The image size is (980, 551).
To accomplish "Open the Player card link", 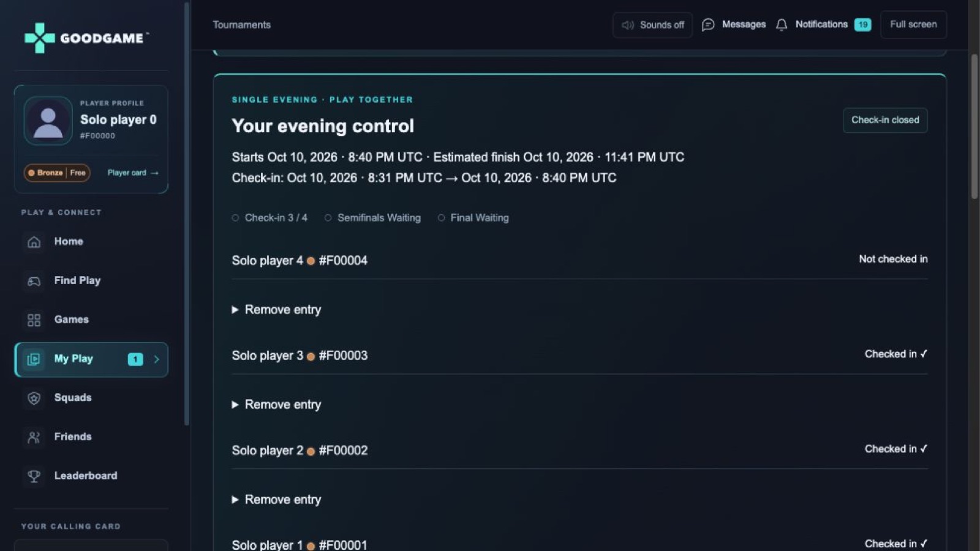I will pyautogui.click(x=133, y=173).
